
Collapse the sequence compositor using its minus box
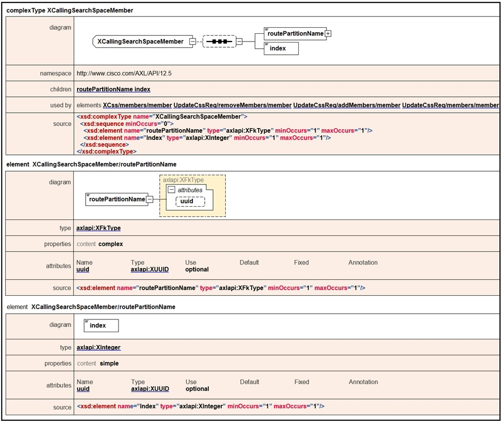239,42
